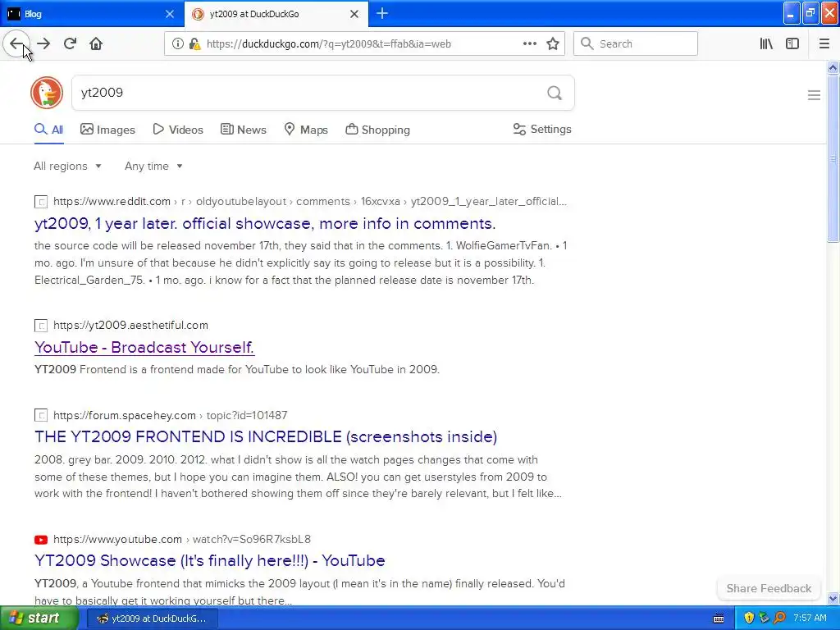Click the padlock warning icon in address bar
840x630 pixels.
(x=195, y=44)
